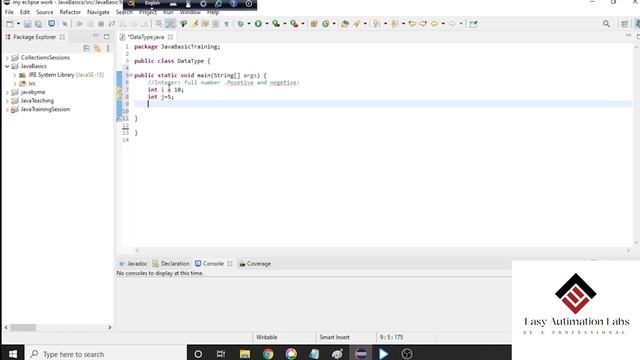Click the Debug bug toolbar icon
This screenshot has width=640, height=360.
point(241,24)
